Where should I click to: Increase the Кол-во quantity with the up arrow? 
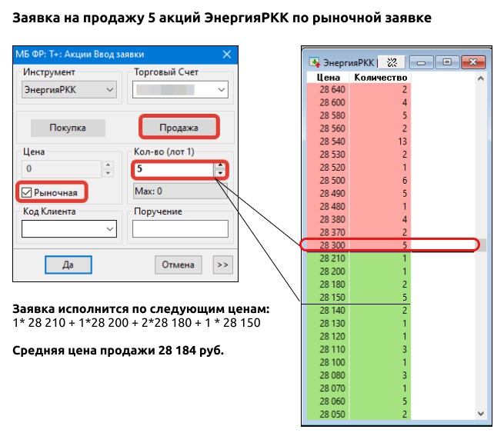coord(221,165)
